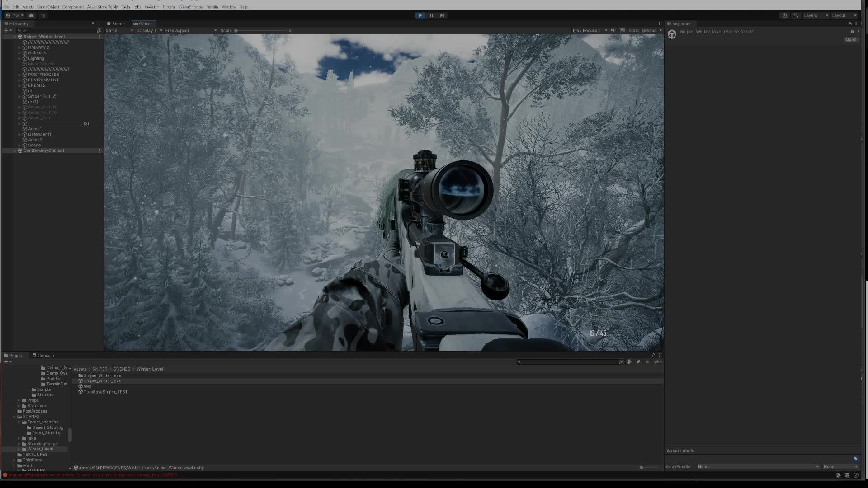
Task: Click the Play button in toolbar
Action: (x=420, y=15)
